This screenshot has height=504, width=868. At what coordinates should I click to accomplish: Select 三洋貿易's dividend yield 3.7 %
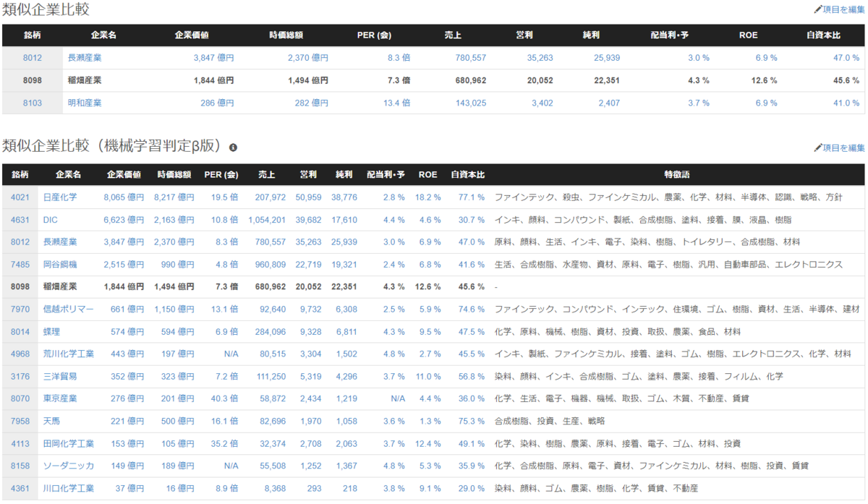click(394, 376)
